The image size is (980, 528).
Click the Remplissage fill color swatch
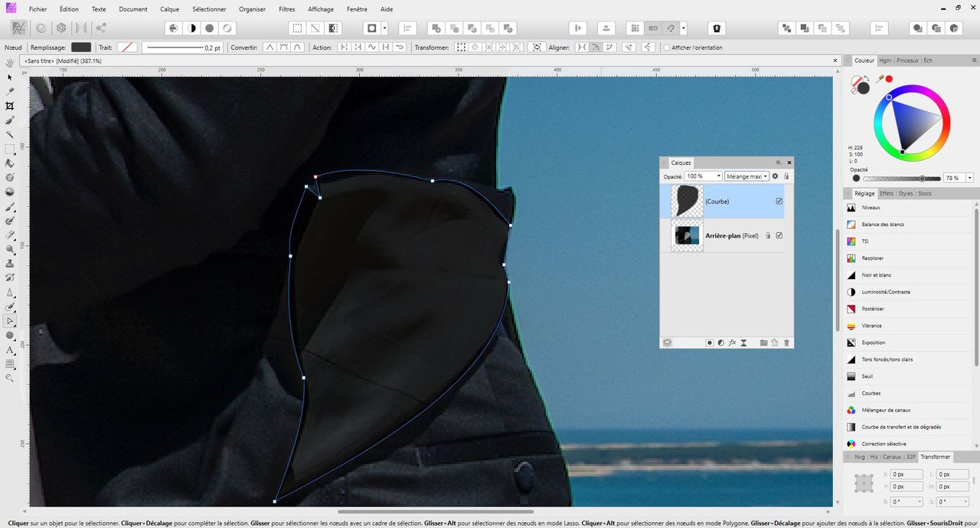(x=81, y=48)
